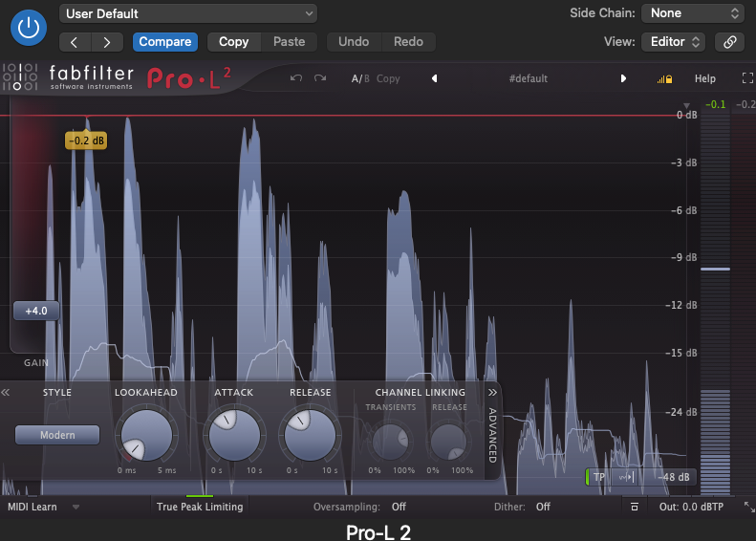Click the output level meter bar

[x=716, y=304]
